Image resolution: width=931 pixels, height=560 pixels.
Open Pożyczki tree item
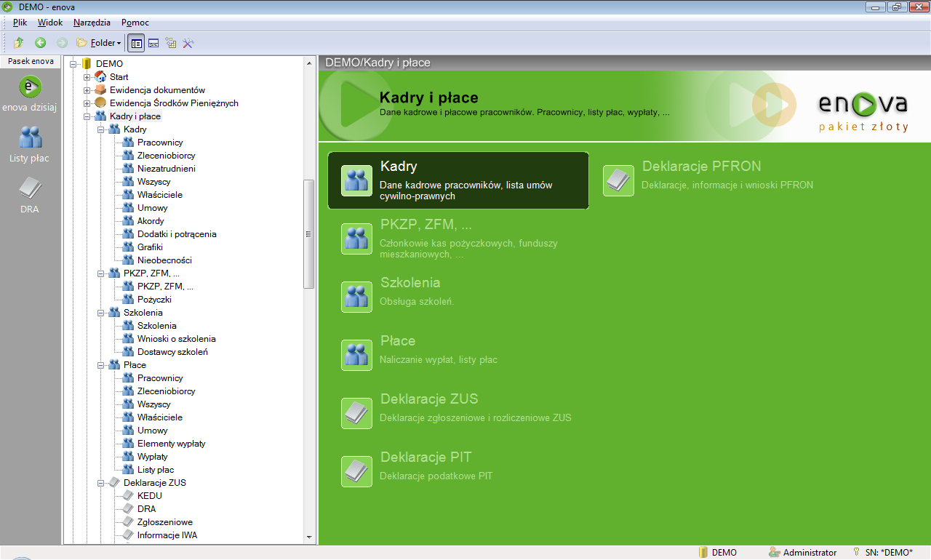(154, 300)
